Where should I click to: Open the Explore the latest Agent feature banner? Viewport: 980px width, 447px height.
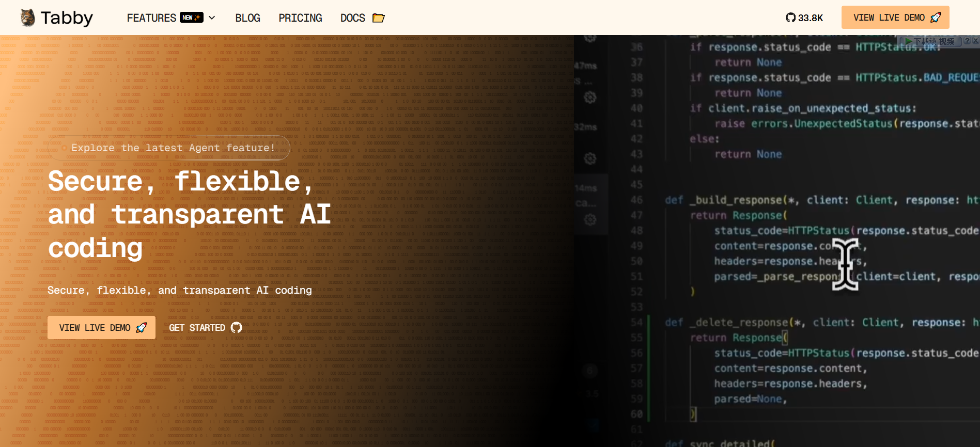point(169,148)
